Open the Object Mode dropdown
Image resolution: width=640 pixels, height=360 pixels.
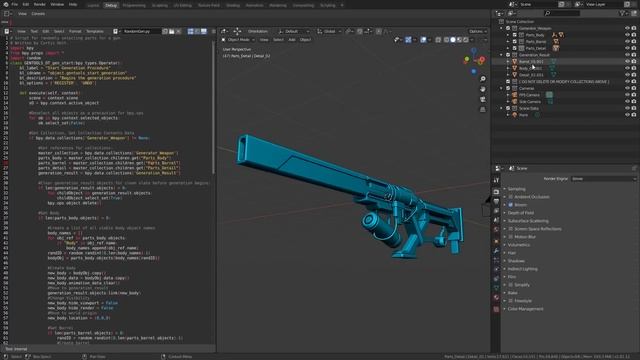(x=238, y=40)
